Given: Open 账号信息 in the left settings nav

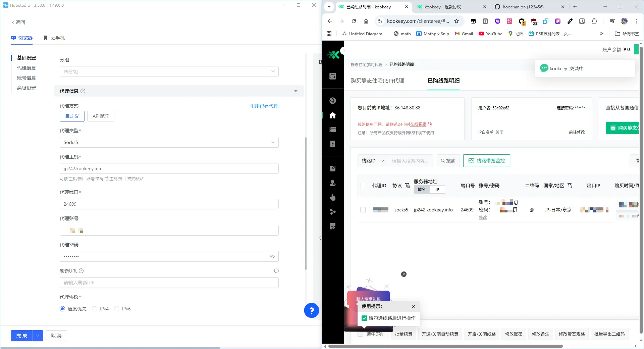Looking at the screenshot, I should point(26,78).
